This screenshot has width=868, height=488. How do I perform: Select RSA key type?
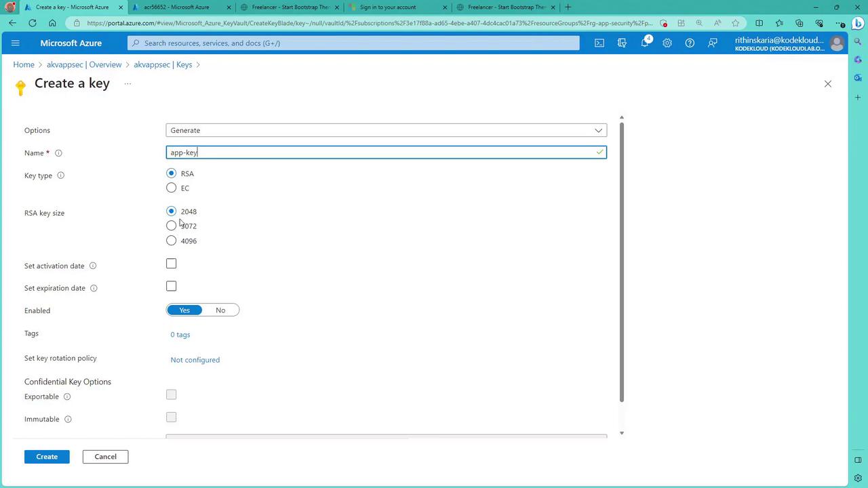172,174
